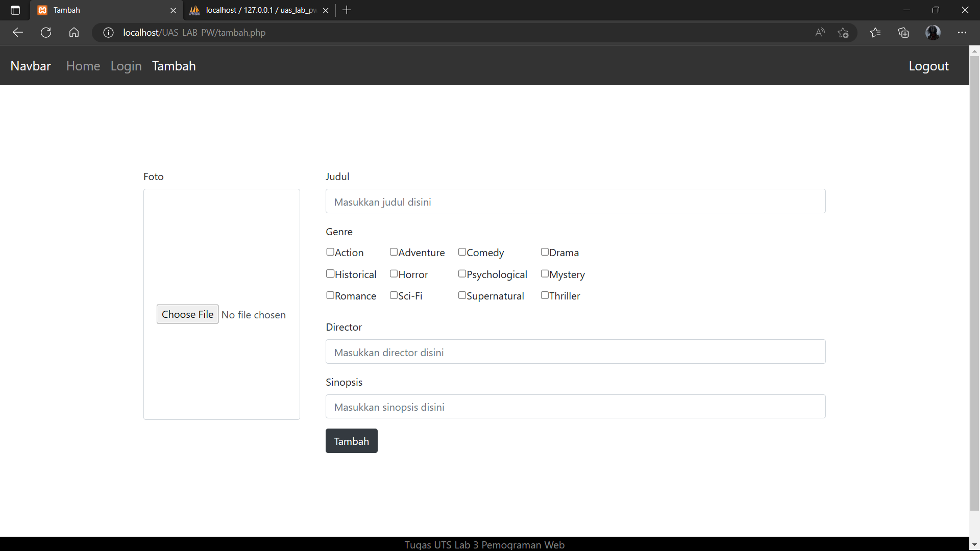Open the Settings and more menu
The width and height of the screenshot is (980, 551).
963,32
